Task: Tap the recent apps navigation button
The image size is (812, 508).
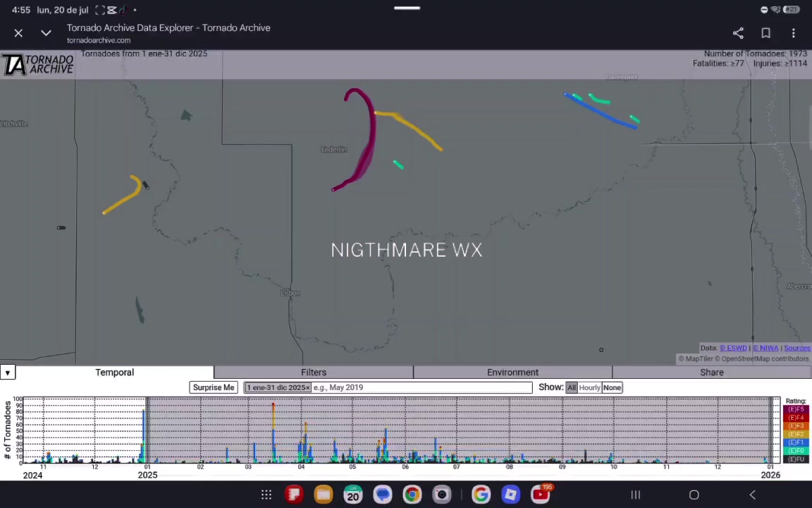Action: [636, 495]
